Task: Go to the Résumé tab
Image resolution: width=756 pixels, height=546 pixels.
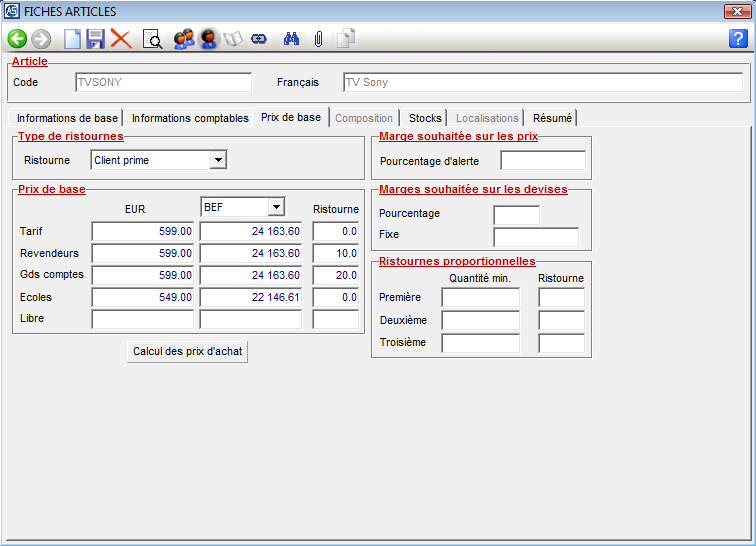Action: coord(552,118)
